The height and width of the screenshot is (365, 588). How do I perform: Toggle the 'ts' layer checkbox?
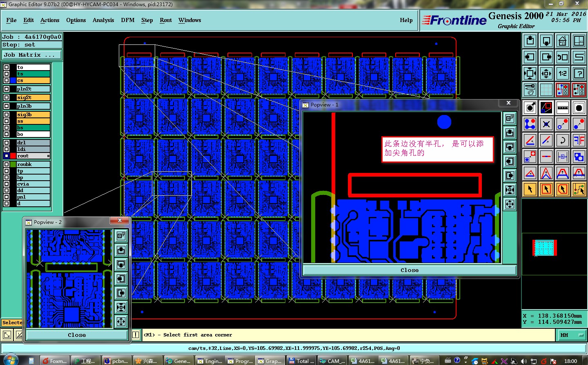coord(7,74)
